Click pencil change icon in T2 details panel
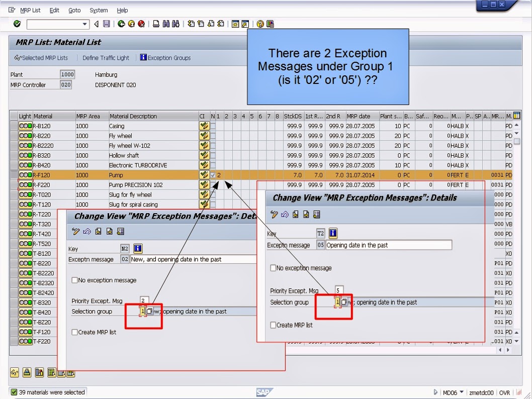 pos(274,214)
